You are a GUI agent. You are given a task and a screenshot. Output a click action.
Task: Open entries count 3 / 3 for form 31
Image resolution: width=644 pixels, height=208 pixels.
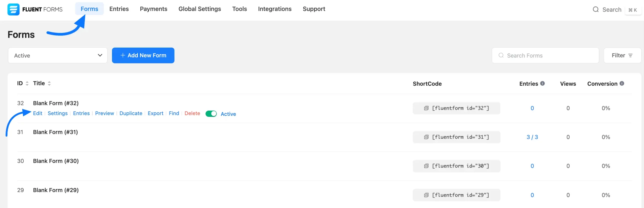532,137
